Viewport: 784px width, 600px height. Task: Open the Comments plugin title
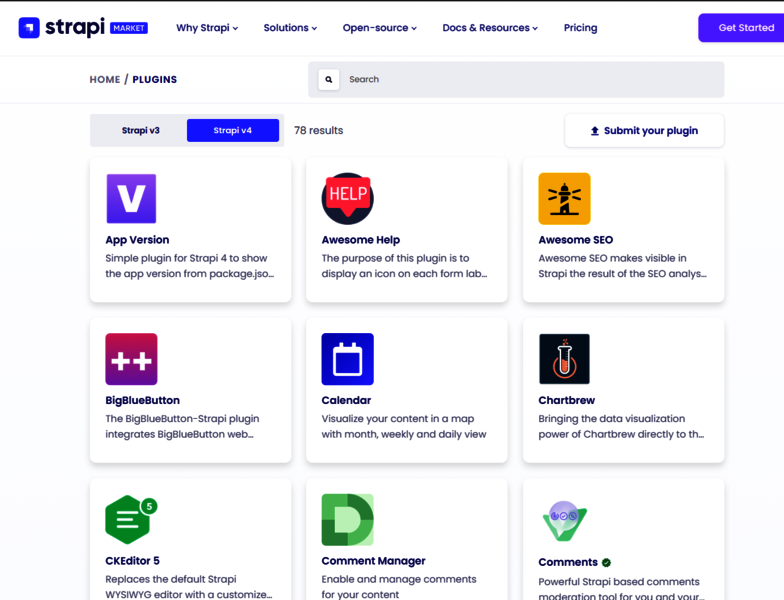click(x=568, y=562)
